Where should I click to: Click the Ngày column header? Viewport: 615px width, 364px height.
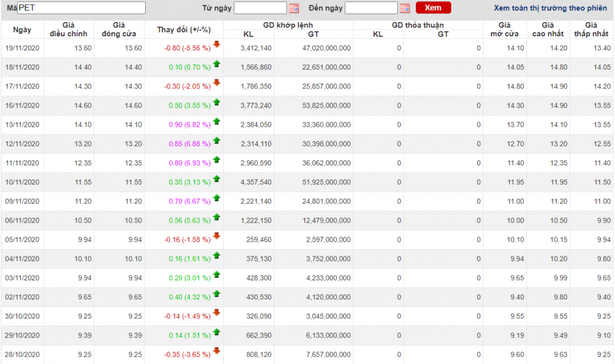[22, 30]
